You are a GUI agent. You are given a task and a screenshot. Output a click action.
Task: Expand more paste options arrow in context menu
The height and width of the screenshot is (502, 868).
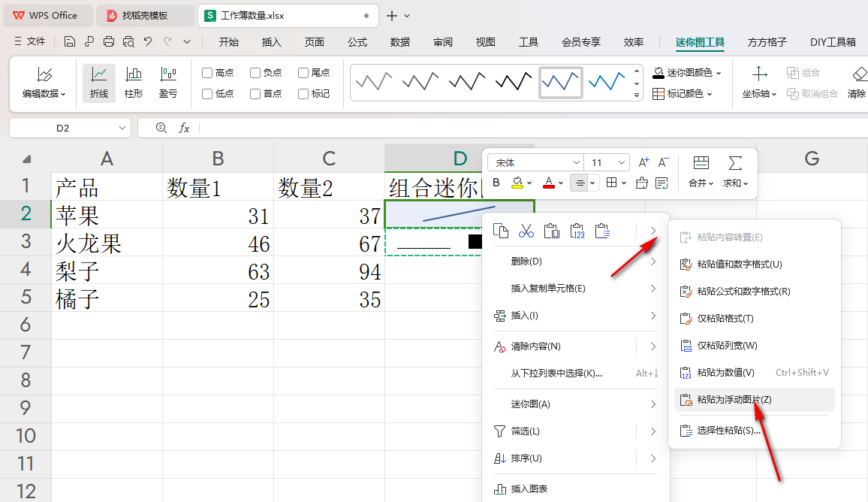653,231
